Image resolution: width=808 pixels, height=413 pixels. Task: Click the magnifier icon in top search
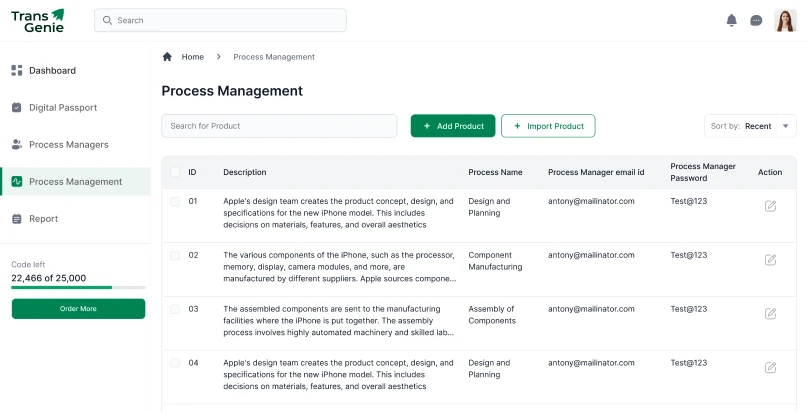click(x=107, y=20)
